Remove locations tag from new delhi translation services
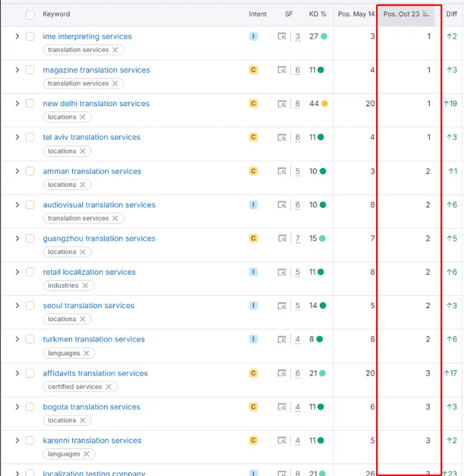464x476 pixels. pyautogui.click(x=83, y=117)
